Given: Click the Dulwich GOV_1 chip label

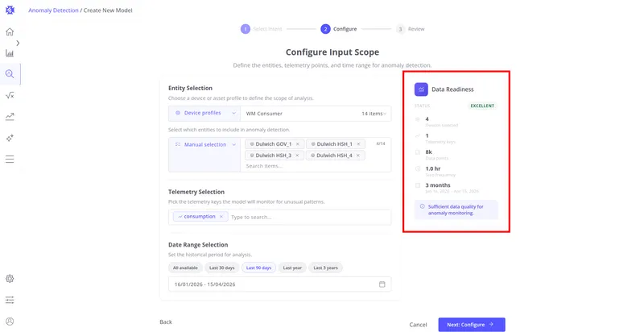Looking at the screenshot, I should (274, 144).
